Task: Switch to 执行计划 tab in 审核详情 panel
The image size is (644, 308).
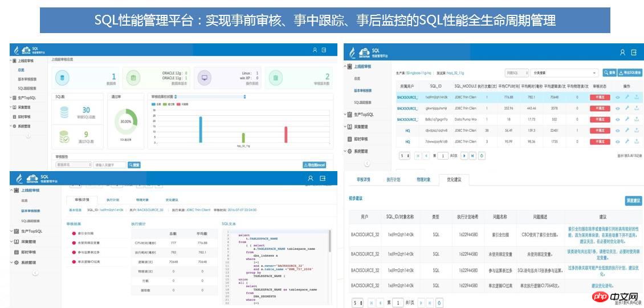Action: pyautogui.click(x=112, y=200)
